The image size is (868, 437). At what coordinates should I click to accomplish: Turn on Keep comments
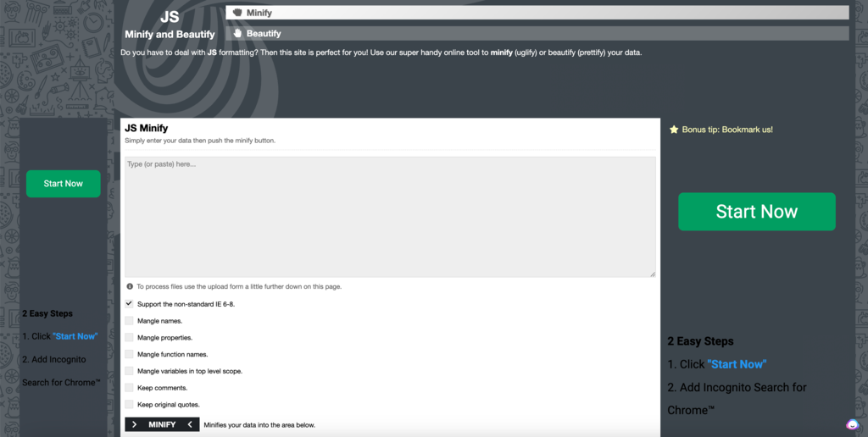pos(130,388)
